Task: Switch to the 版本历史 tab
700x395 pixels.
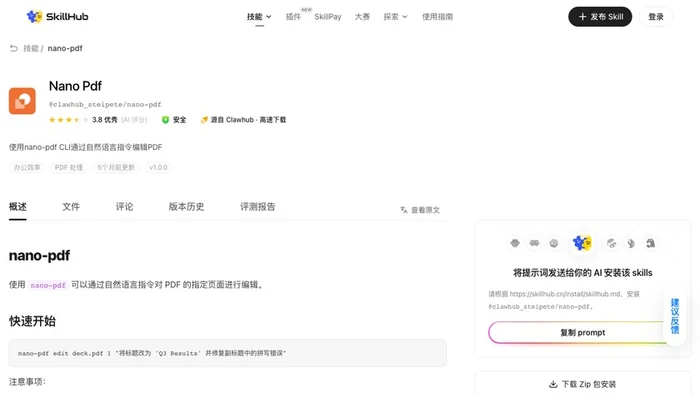Action: pyautogui.click(x=186, y=207)
